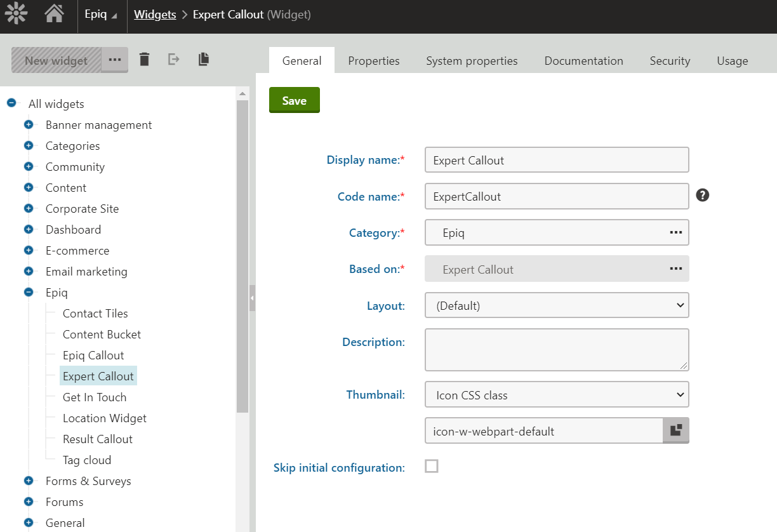Open the Thumbnail type dropdown
This screenshot has width=777, height=532.
point(557,395)
